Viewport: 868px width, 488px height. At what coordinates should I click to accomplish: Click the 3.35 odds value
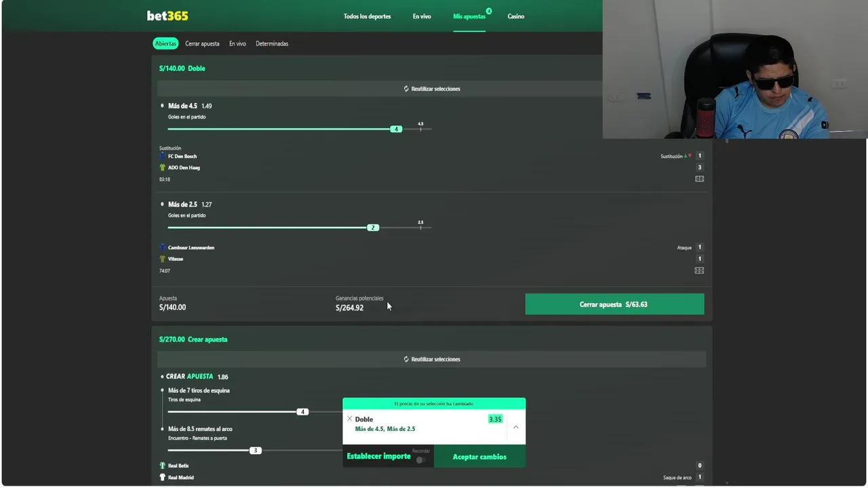[x=495, y=419]
